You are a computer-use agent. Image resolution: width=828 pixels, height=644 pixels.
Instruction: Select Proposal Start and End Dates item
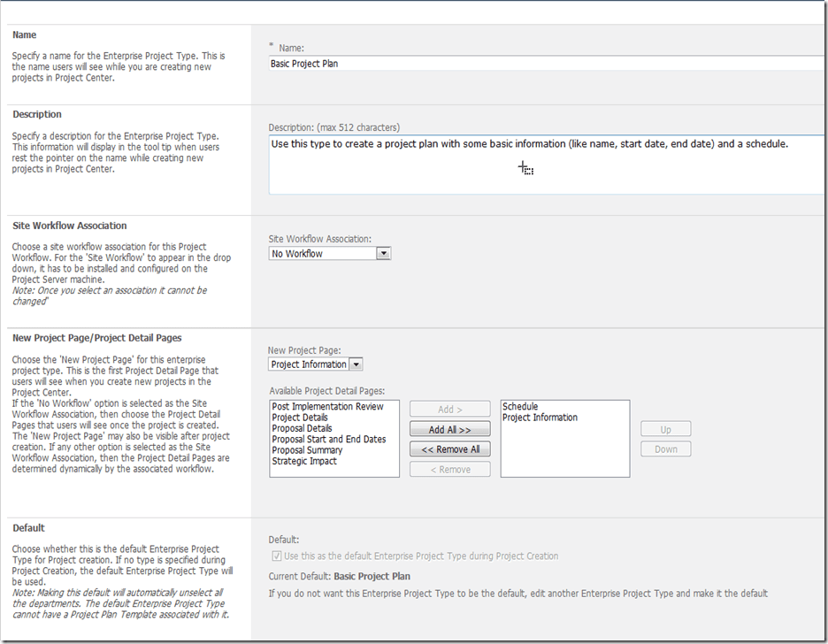pos(329,439)
